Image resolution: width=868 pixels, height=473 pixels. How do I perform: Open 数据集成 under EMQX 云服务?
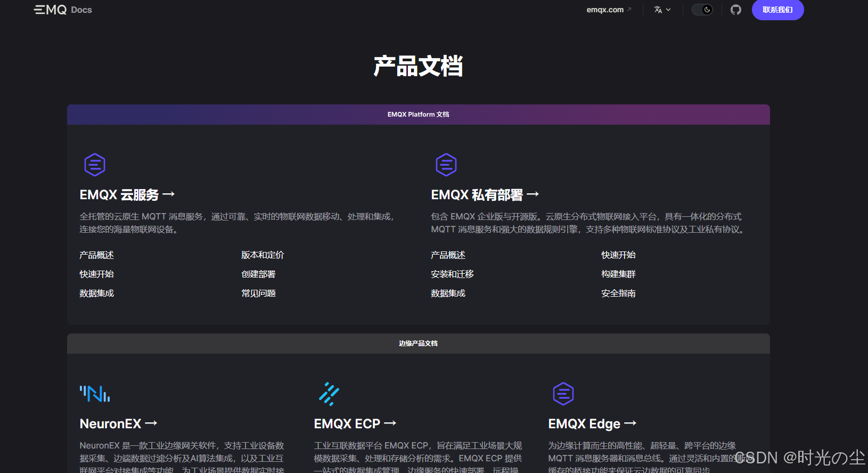click(96, 293)
